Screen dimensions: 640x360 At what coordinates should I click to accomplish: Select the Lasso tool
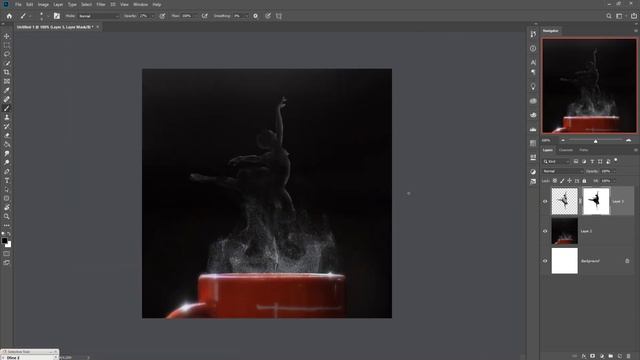tap(7, 54)
